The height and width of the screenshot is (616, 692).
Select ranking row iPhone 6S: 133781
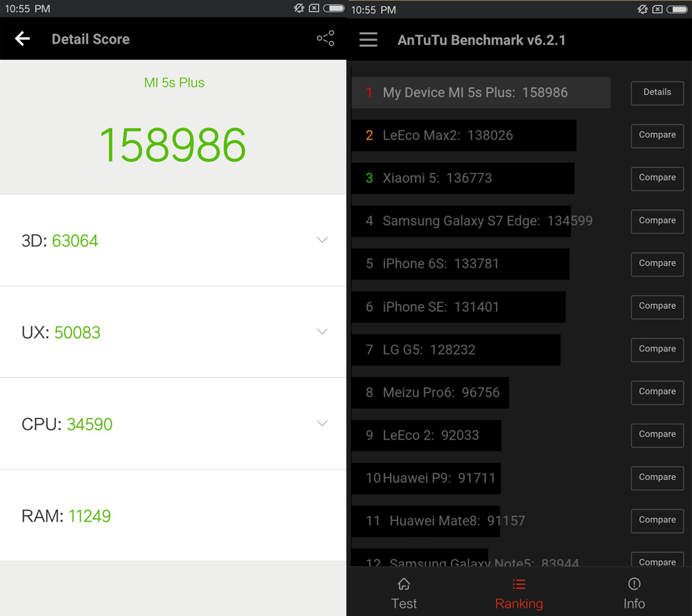pyautogui.click(x=460, y=264)
